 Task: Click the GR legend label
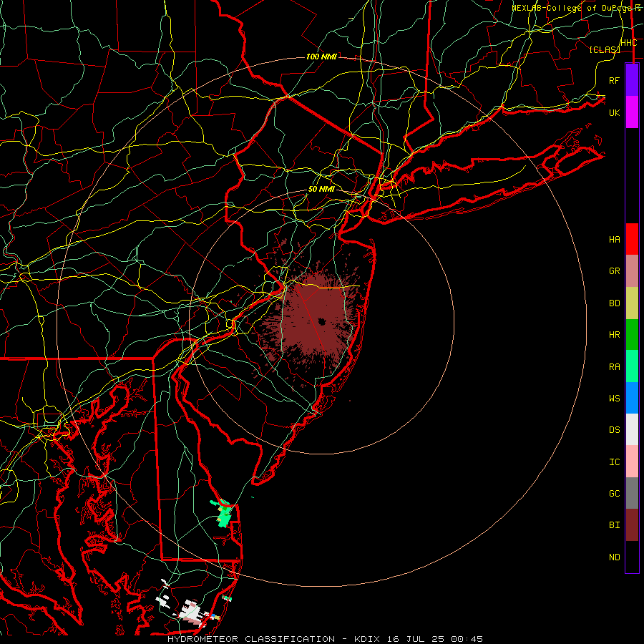(x=615, y=271)
